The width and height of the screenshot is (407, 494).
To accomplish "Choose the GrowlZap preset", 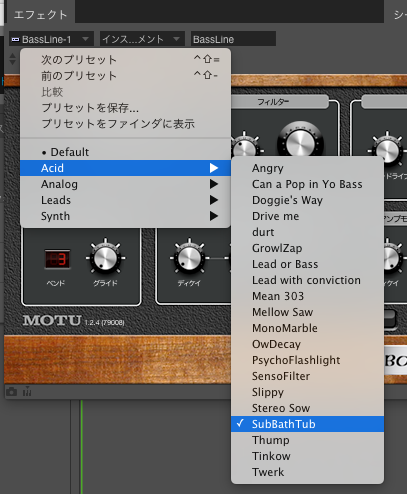I will [307, 248].
